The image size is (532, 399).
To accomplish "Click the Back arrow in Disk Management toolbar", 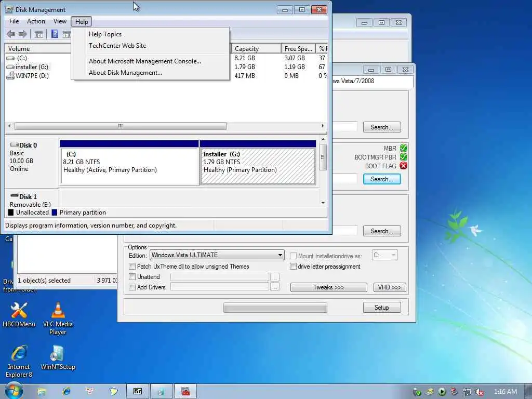I will pyautogui.click(x=11, y=34).
